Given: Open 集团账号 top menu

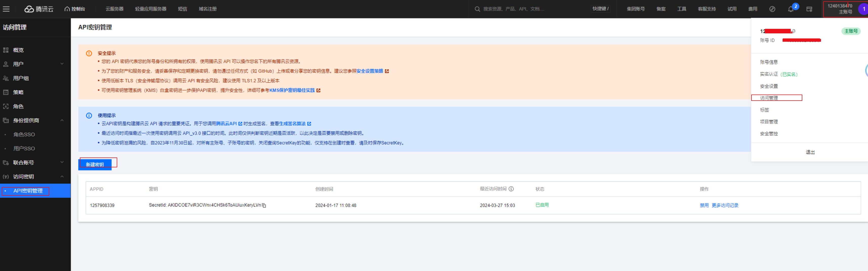Looking at the screenshot, I should [x=636, y=9].
